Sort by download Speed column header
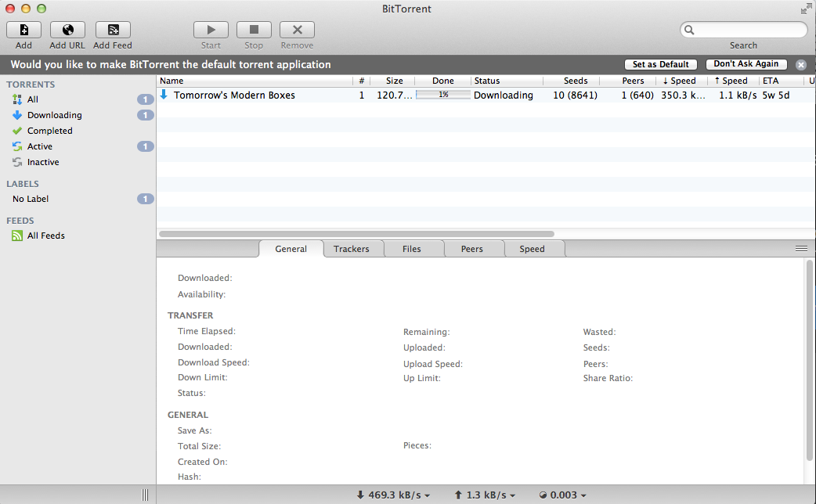Viewport: 816px width, 504px height. coord(682,81)
